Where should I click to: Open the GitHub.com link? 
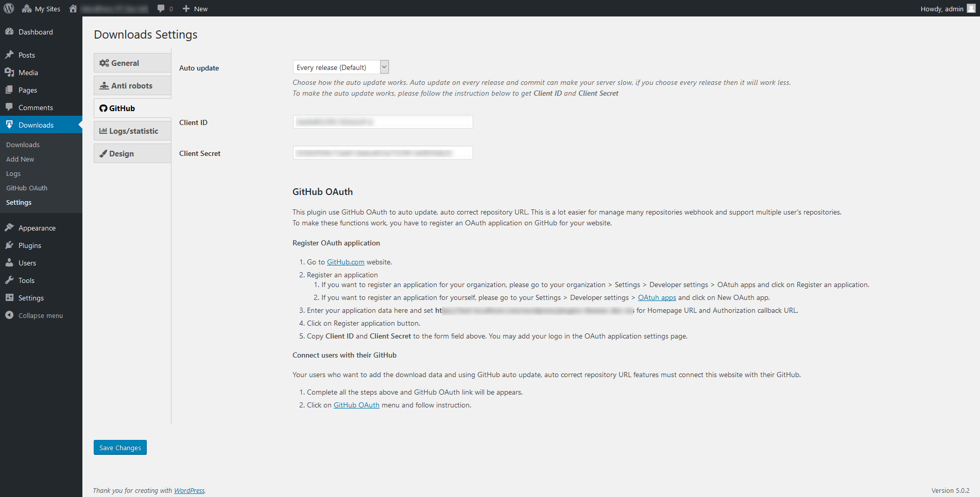[346, 262]
